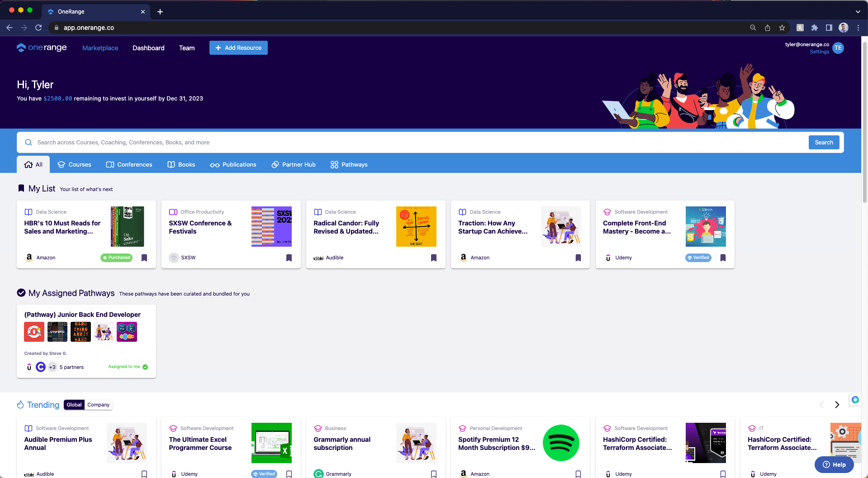Viewport: 868px width, 478px height.
Task: Click the Add Resource button
Action: tap(238, 48)
